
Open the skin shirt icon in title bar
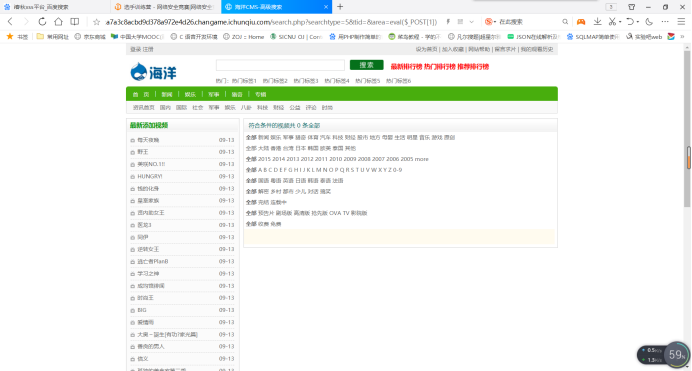point(632,7)
